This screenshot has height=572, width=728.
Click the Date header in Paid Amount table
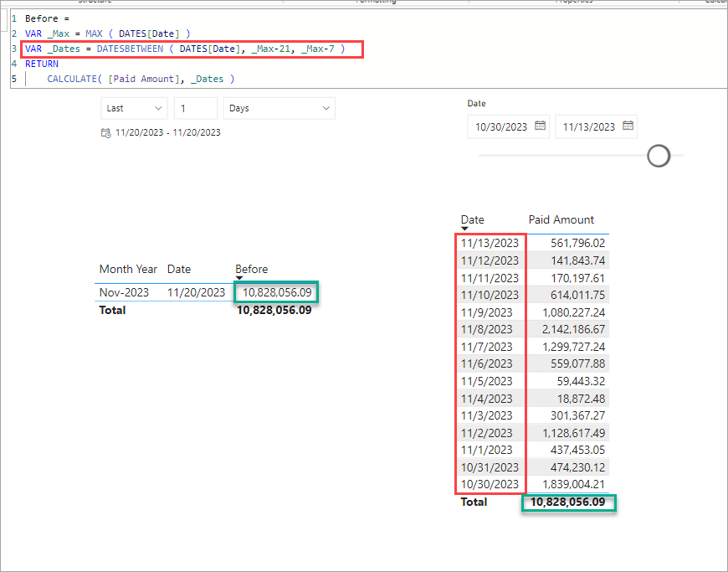click(x=472, y=219)
